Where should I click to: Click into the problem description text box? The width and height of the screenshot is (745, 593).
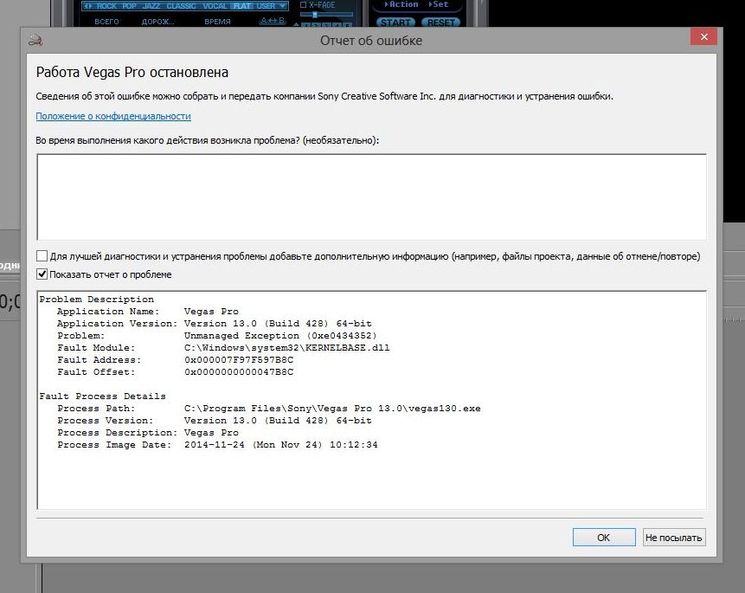click(x=371, y=196)
